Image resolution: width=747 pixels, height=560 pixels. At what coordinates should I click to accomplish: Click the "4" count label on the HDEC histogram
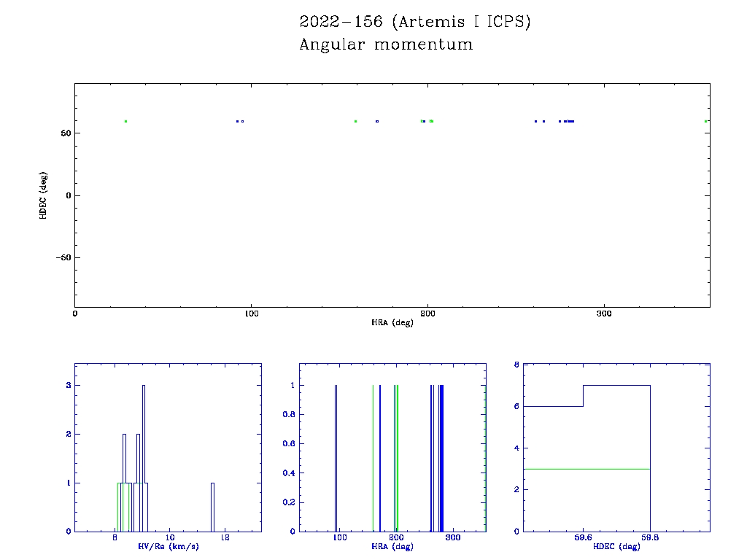click(x=516, y=448)
